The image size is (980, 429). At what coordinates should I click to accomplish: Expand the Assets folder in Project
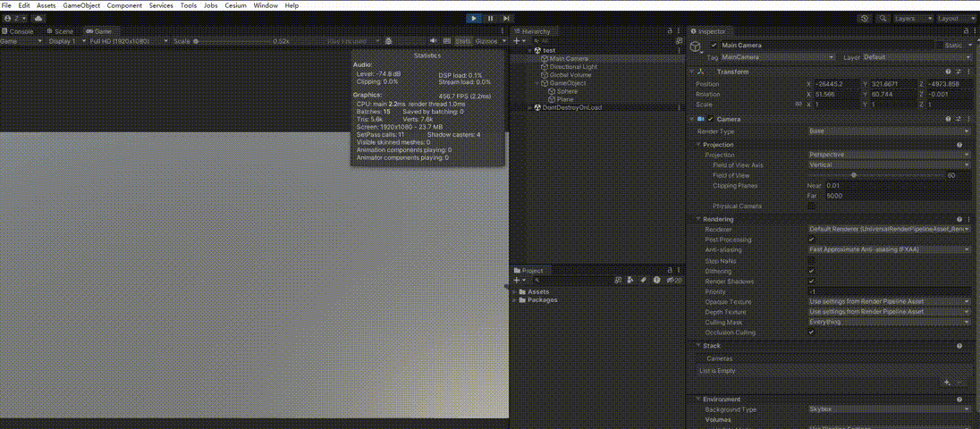click(515, 291)
